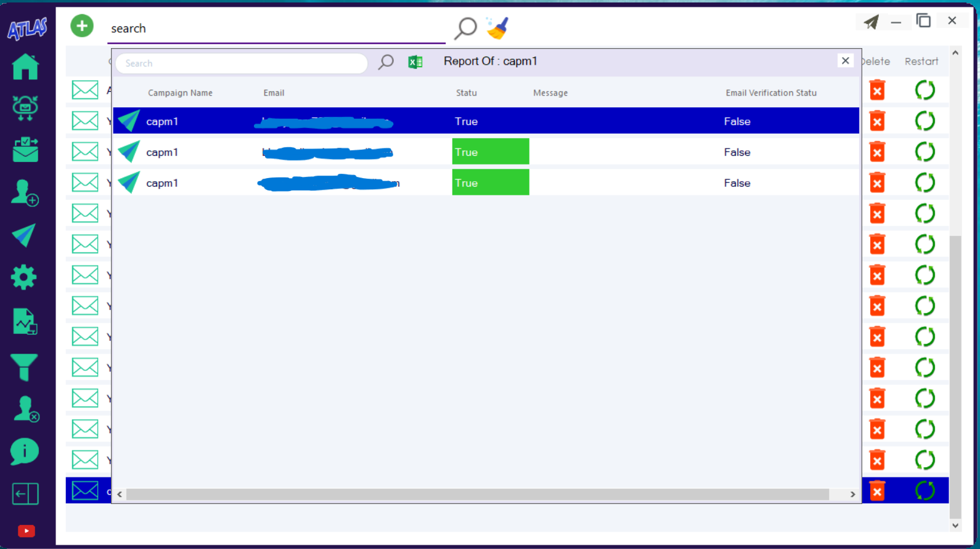Select the second capm1 report row
Viewport: 980px width, 549px height.
pyautogui.click(x=370, y=152)
